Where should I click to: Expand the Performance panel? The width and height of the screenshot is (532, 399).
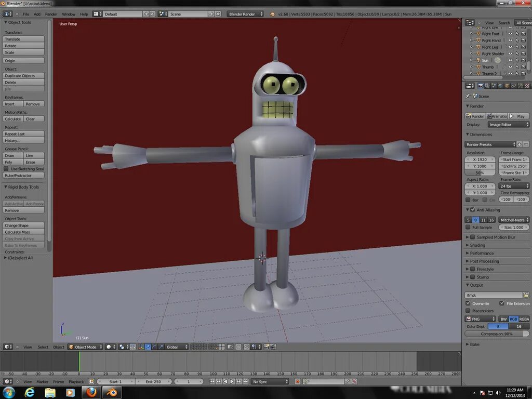(482, 253)
